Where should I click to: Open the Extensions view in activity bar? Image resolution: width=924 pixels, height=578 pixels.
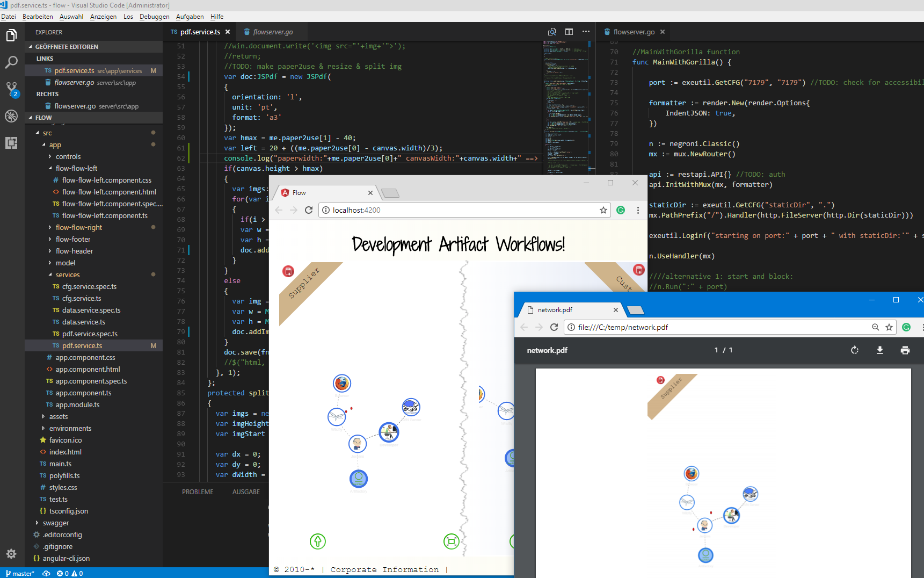coord(11,142)
